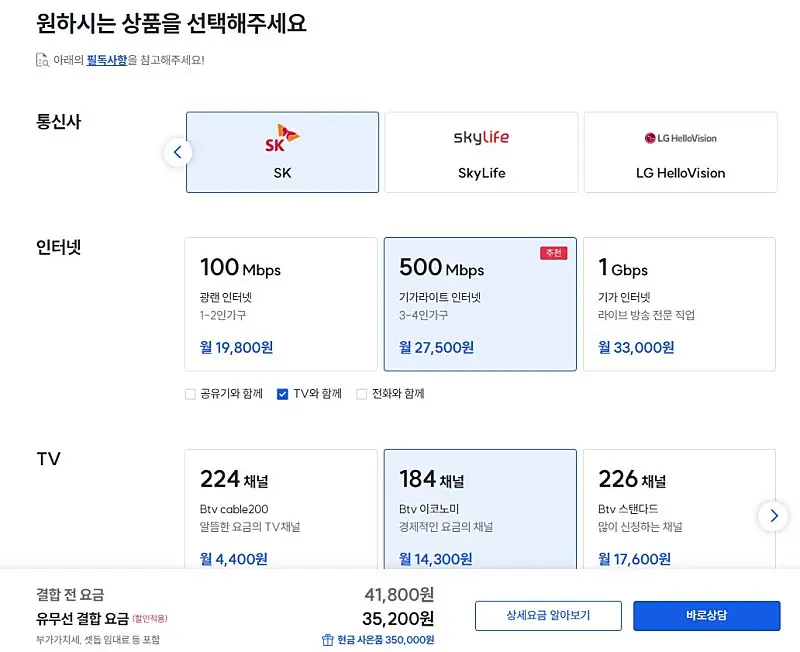This screenshot has width=800, height=652.
Task: Click 상세요금 알아보기 button
Action: pos(548,616)
